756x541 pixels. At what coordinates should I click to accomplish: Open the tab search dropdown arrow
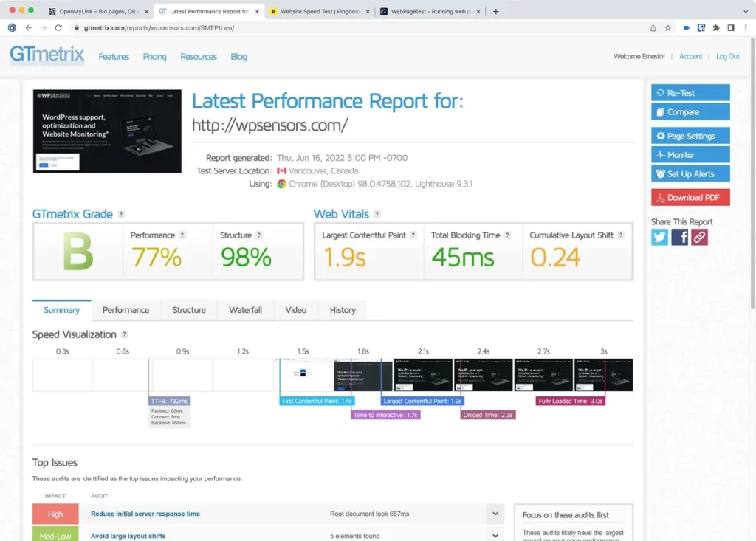[x=746, y=12]
